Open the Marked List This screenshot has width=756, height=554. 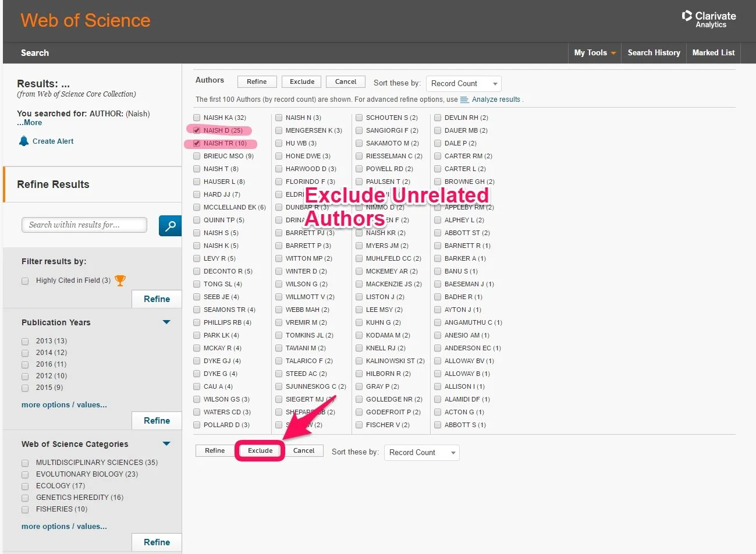point(714,52)
